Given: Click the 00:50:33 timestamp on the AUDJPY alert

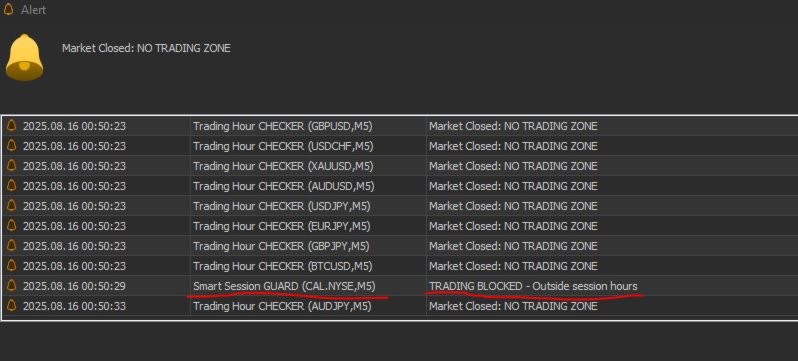Looking at the screenshot, I should pos(103,306).
